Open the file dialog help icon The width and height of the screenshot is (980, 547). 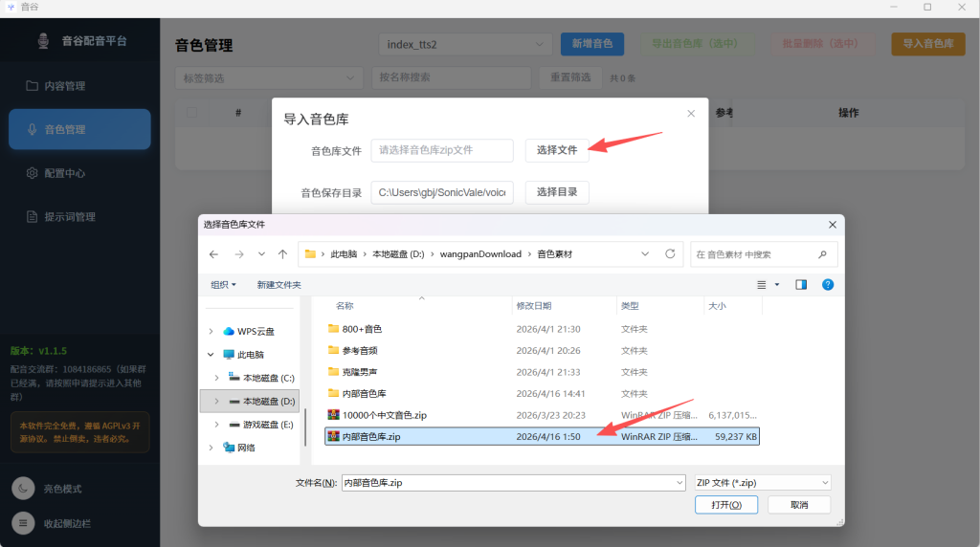tap(828, 285)
